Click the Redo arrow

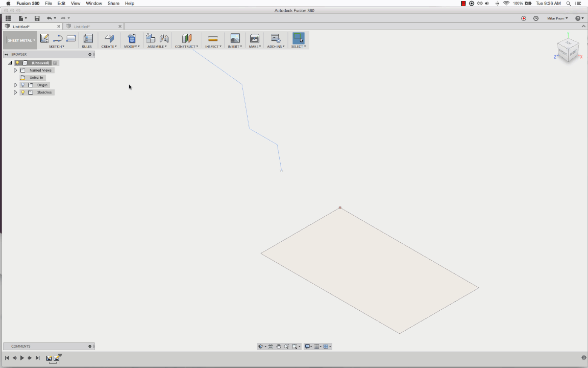[x=63, y=18]
